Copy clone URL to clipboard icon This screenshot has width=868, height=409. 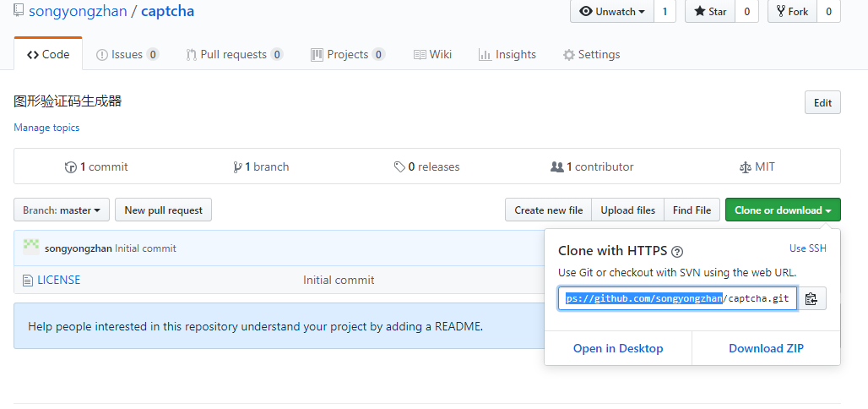[811, 298]
